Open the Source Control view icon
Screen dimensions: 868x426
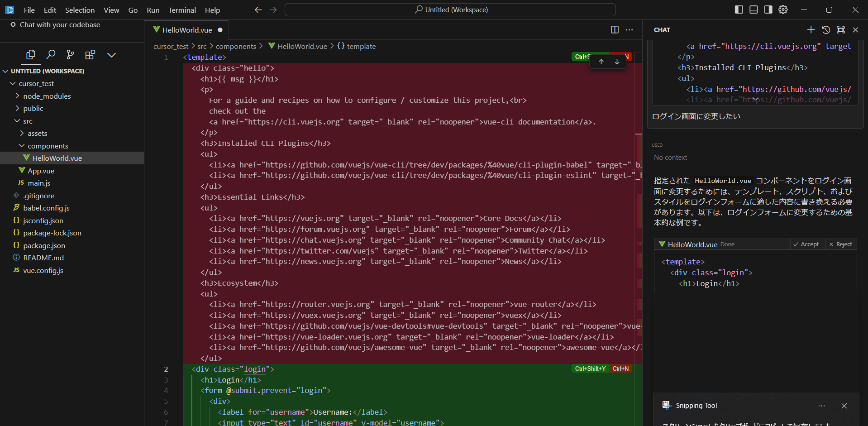(70, 55)
